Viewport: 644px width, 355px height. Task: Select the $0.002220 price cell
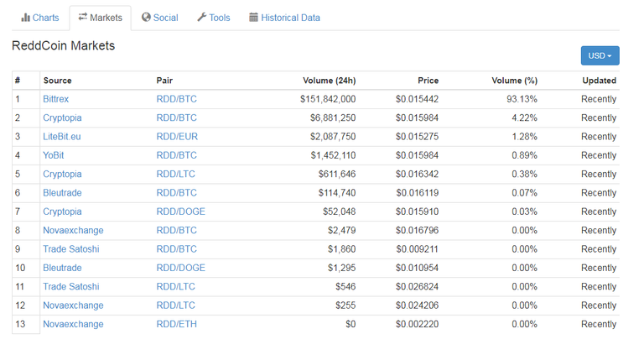pyautogui.click(x=417, y=324)
